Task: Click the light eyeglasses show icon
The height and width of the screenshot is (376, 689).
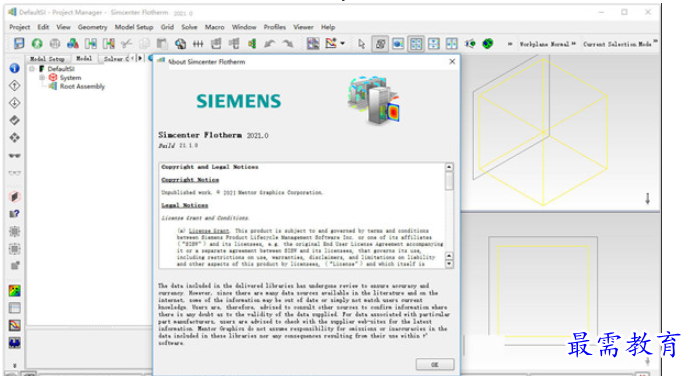Action: tap(15, 173)
